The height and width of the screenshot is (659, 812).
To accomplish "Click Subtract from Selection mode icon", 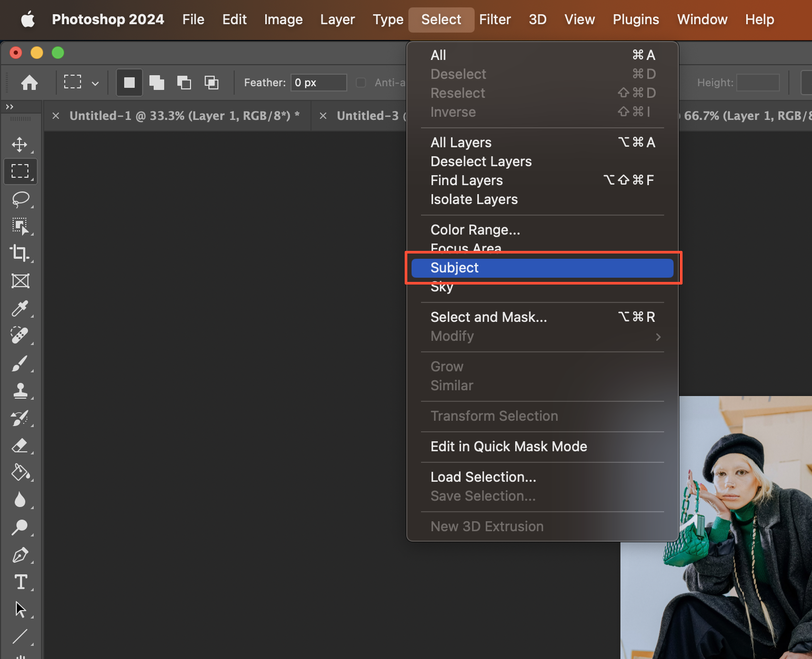I will click(x=184, y=83).
